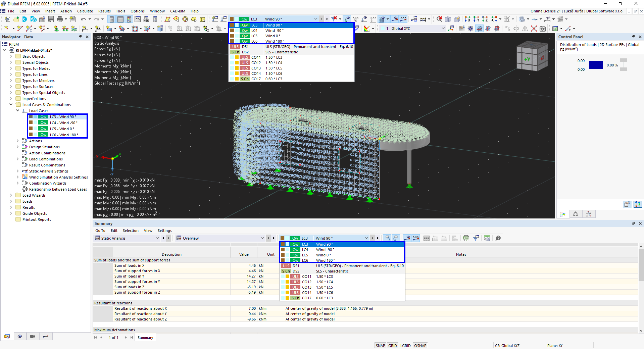The width and height of the screenshot is (644, 349).
Task: Take a snapshot with the camera icon
Action: pyautogui.click(x=33, y=337)
